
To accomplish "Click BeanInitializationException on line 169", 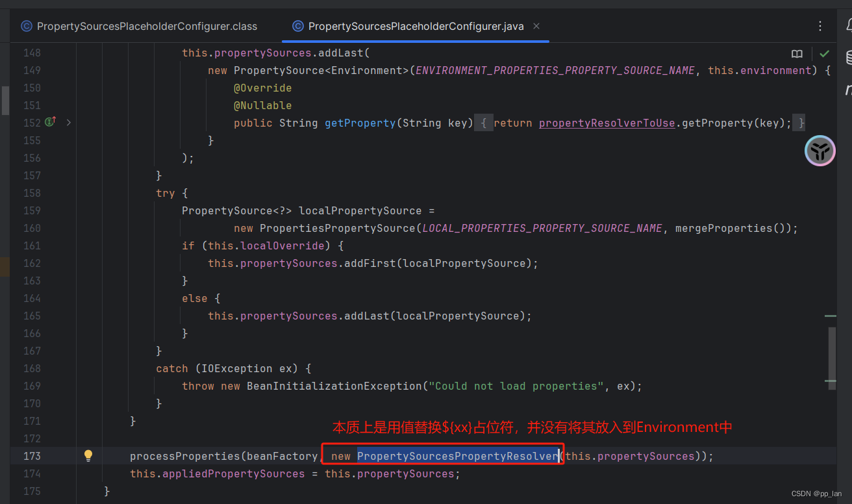I will (x=334, y=386).
